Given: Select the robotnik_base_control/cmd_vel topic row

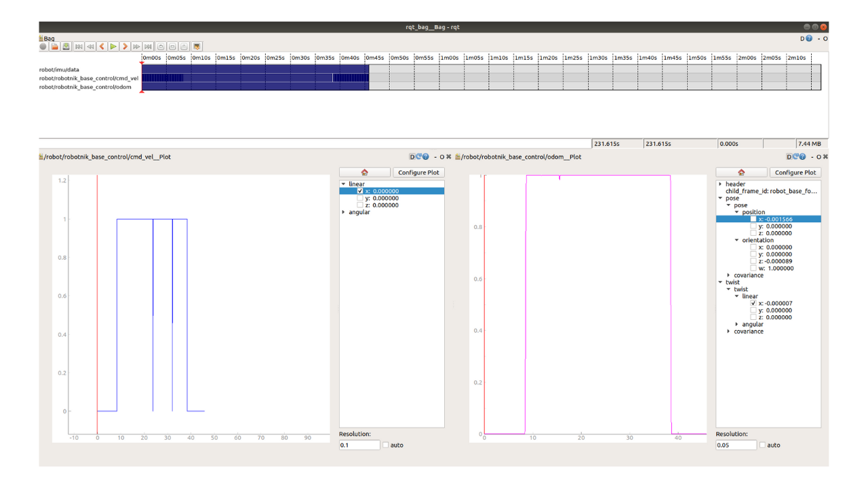Looking at the screenshot, I should coord(89,78).
